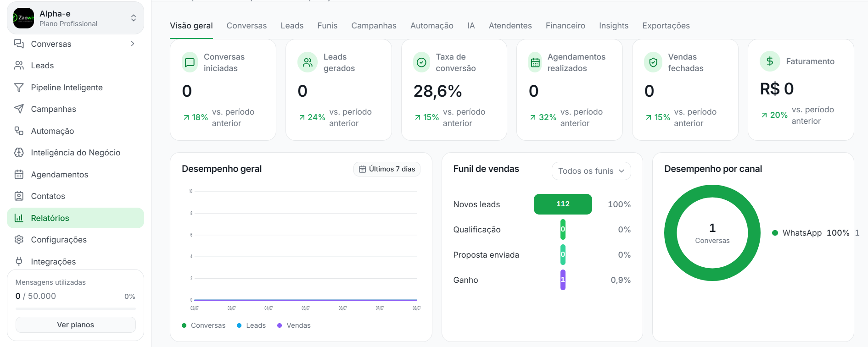
Task: Go to the Funis tab
Action: point(327,26)
